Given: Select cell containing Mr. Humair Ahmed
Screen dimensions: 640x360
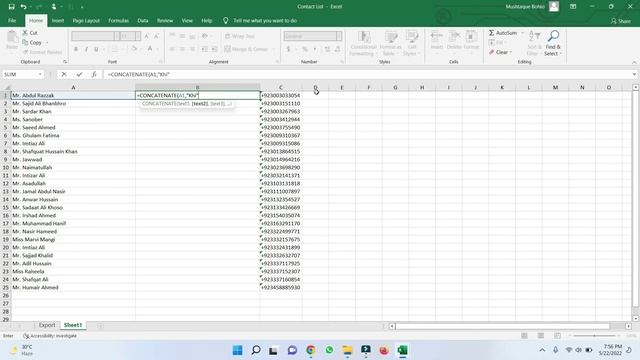Looking at the screenshot, I should click(x=73, y=287).
